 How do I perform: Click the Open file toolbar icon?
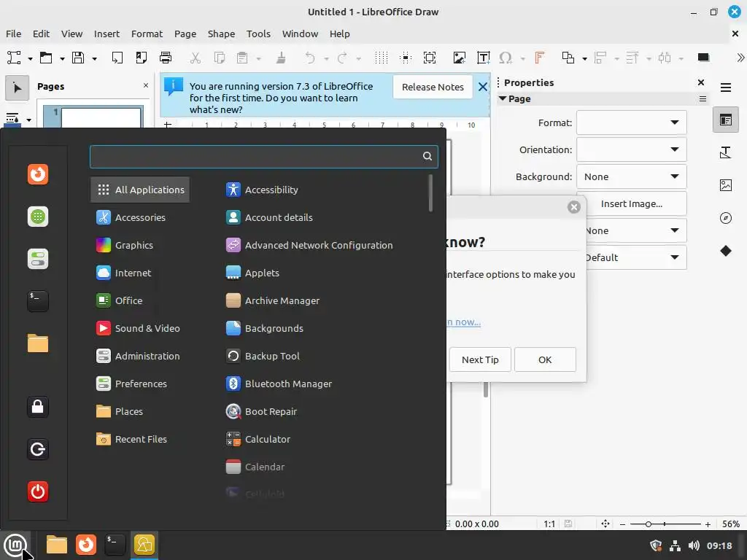click(x=46, y=58)
